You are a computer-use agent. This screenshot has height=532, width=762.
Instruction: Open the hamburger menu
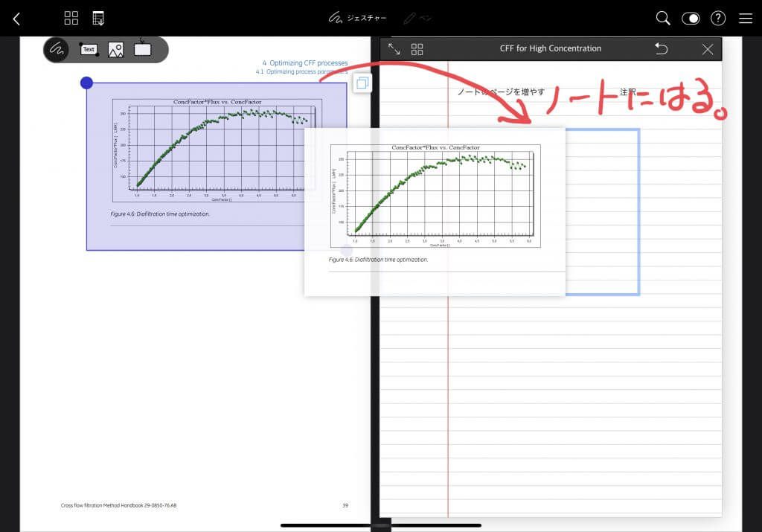click(x=746, y=19)
